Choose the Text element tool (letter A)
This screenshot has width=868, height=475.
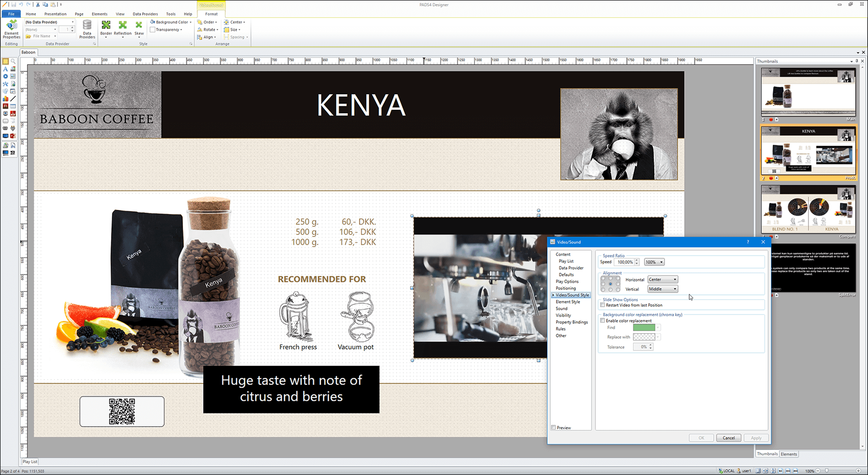5,69
